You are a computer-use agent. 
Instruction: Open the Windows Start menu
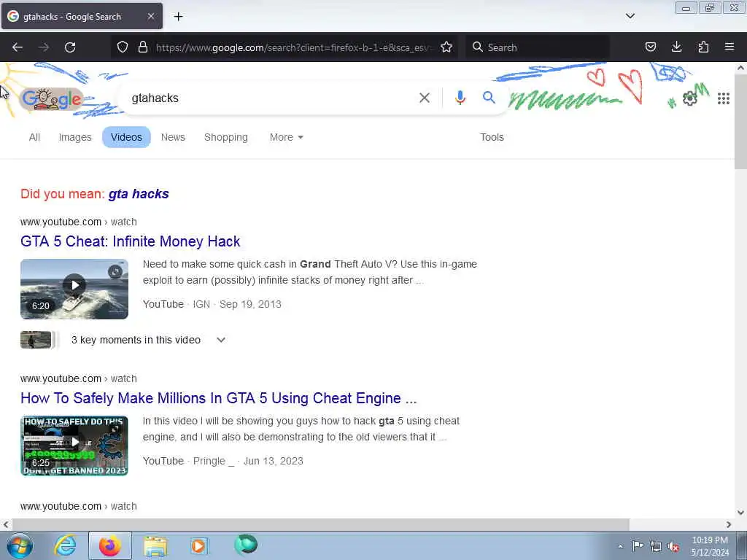coord(20,545)
